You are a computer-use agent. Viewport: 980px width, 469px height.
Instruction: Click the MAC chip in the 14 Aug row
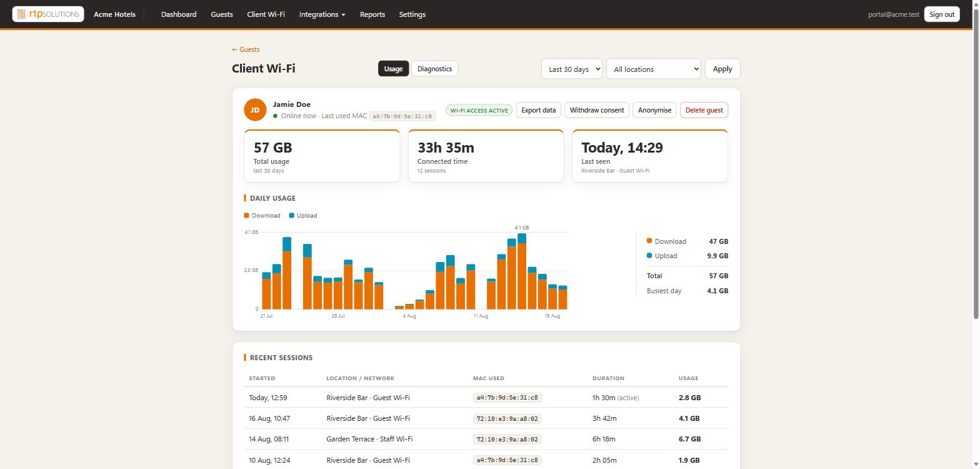507,439
